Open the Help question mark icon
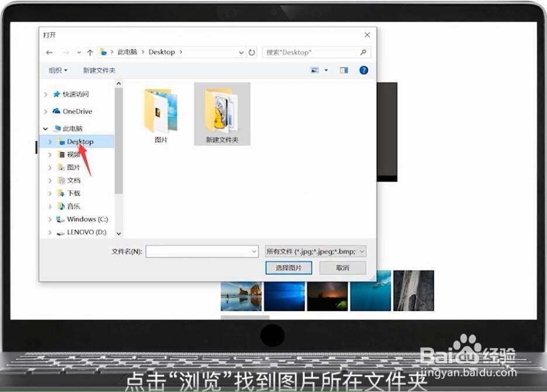 click(x=363, y=70)
